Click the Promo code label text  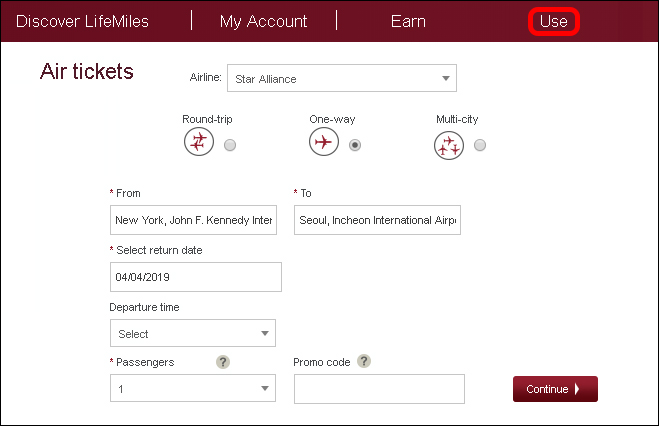pos(322,362)
